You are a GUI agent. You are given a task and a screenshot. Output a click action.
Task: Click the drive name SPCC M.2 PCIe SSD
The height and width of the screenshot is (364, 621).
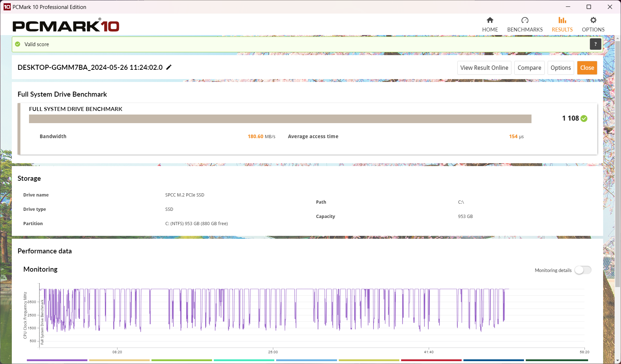point(185,195)
